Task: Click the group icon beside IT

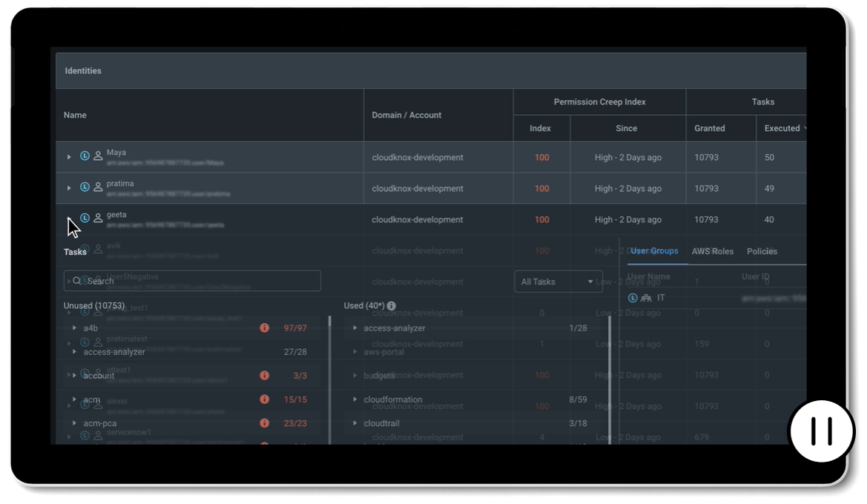Action: (x=646, y=298)
